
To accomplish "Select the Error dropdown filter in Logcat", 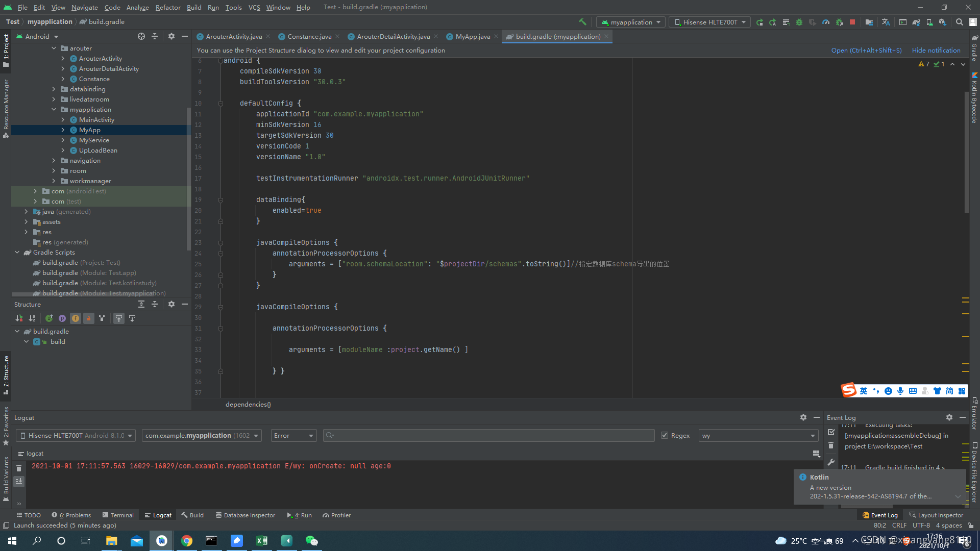I will 293,435.
